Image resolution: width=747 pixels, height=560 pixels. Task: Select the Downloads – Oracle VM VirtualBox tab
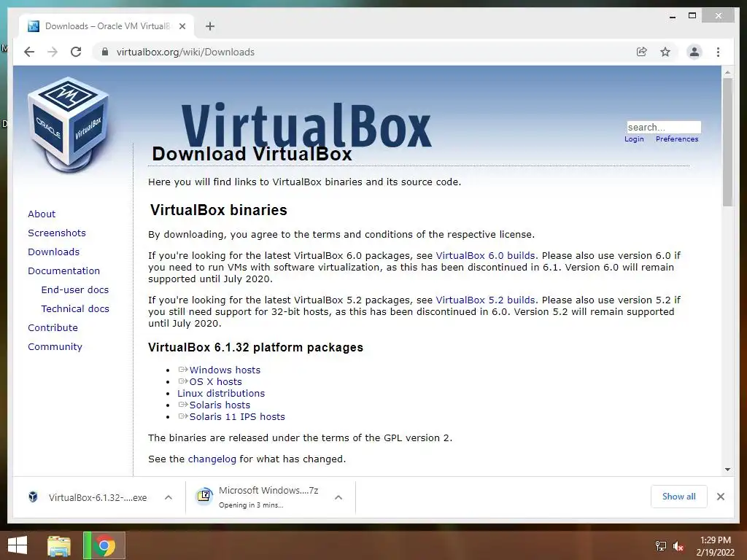tap(107, 26)
